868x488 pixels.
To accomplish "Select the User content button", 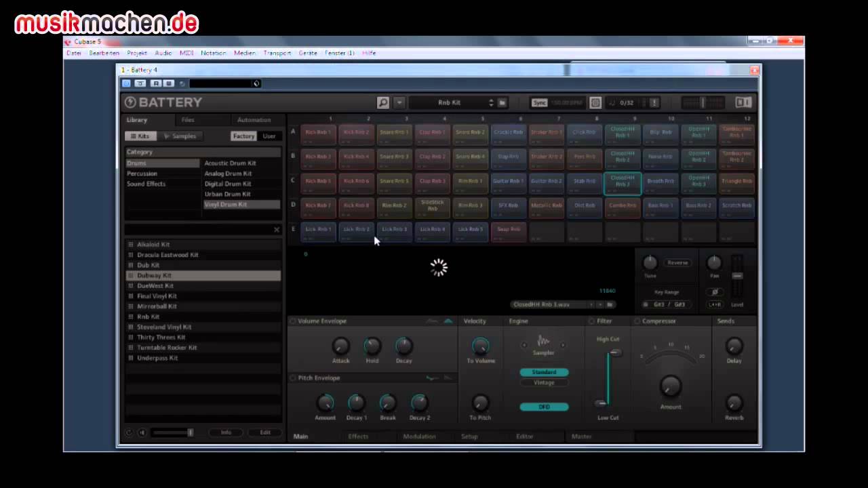I will coord(269,136).
